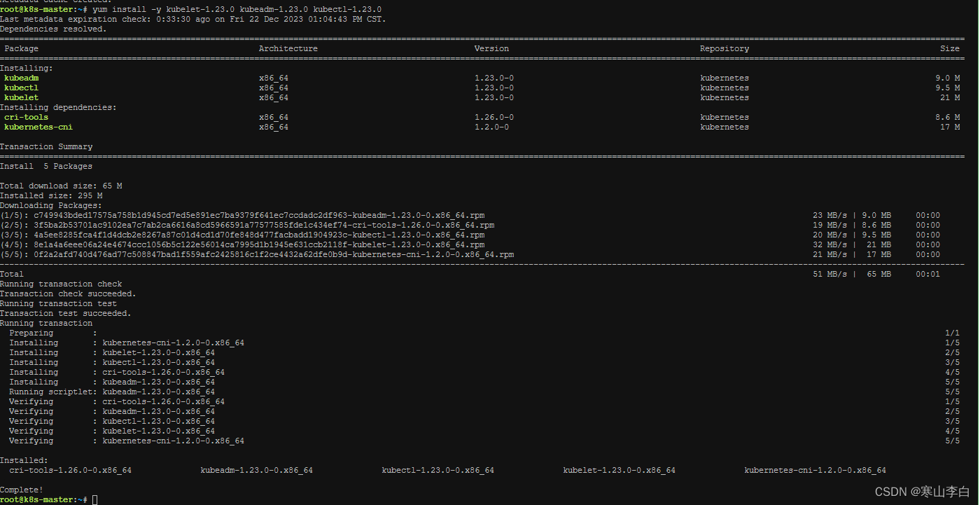Image resolution: width=980 pixels, height=505 pixels.
Task: Select the 'Size' column header
Action: click(950, 49)
